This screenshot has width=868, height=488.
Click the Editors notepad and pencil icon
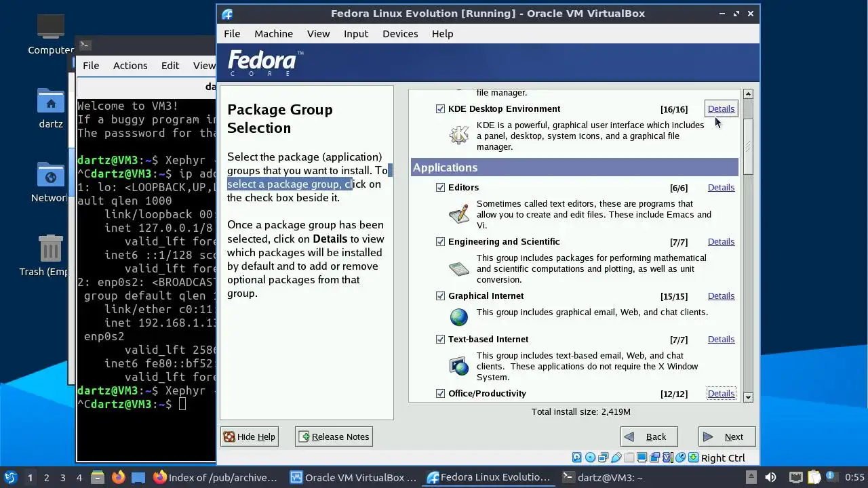tap(459, 214)
